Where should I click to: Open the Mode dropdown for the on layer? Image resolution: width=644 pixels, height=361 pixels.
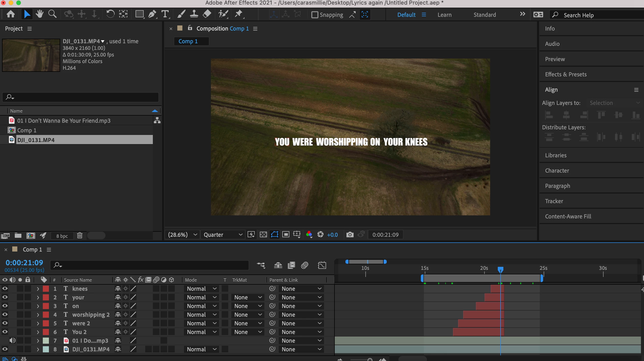[201, 306]
